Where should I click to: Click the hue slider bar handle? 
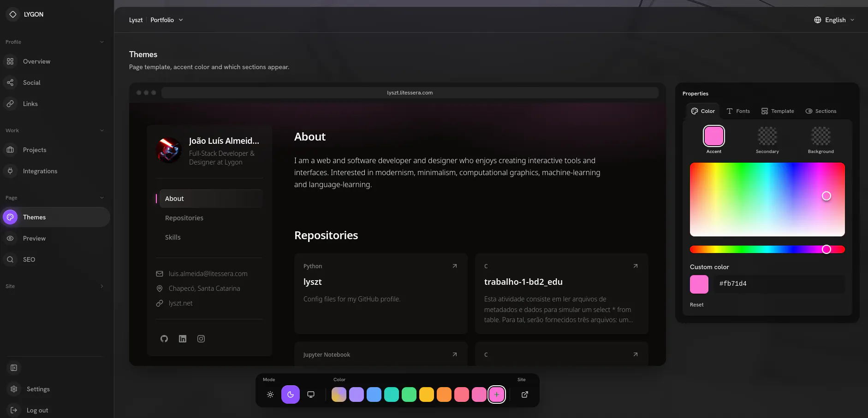pyautogui.click(x=826, y=249)
